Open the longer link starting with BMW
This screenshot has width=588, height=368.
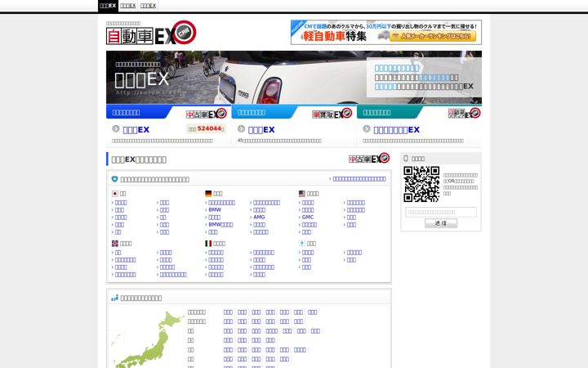(x=220, y=225)
